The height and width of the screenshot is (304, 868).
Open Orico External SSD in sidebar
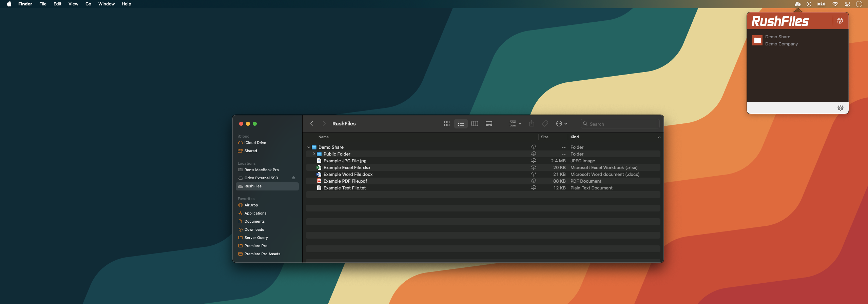click(267, 178)
